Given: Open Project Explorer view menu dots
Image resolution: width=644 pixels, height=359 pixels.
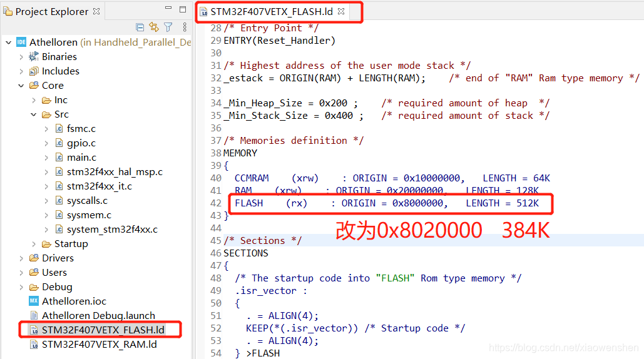Looking at the screenshot, I should point(185,27).
